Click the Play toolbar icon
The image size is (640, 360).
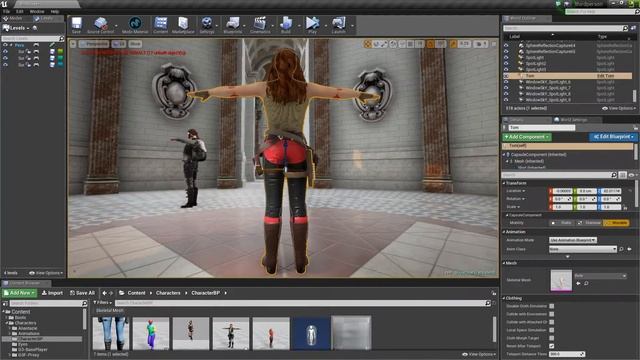tap(312, 25)
